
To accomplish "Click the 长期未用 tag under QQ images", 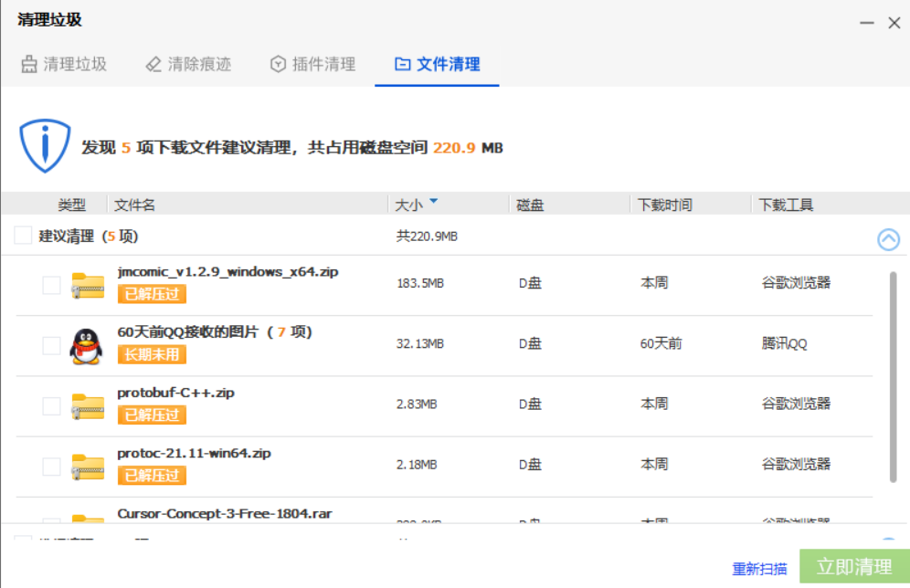I will pos(152,354).
